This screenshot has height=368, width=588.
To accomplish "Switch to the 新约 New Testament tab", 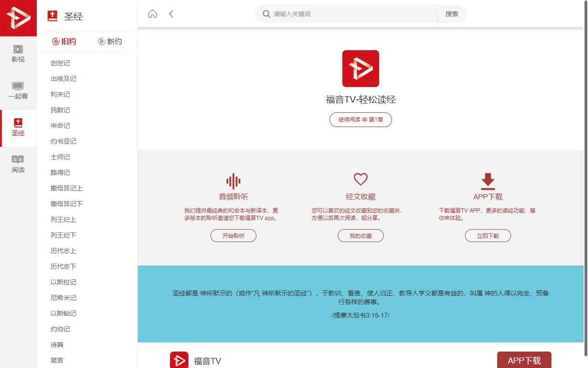I will [x=110, y=41].
